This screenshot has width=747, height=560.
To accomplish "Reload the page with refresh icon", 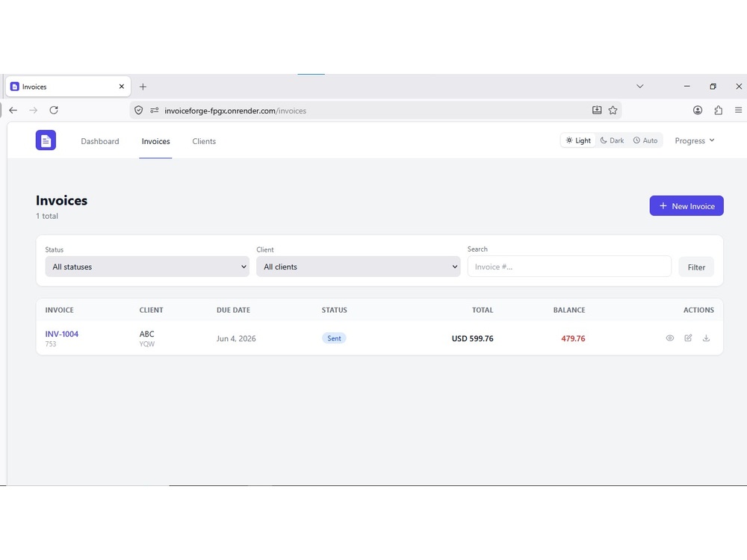I will click(x=54, y=111).
